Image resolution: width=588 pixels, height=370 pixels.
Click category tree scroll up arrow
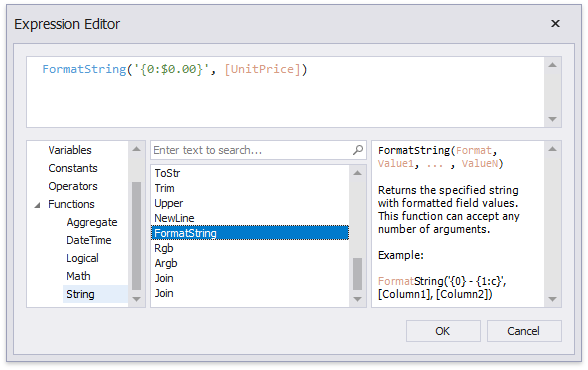point(136,149)
